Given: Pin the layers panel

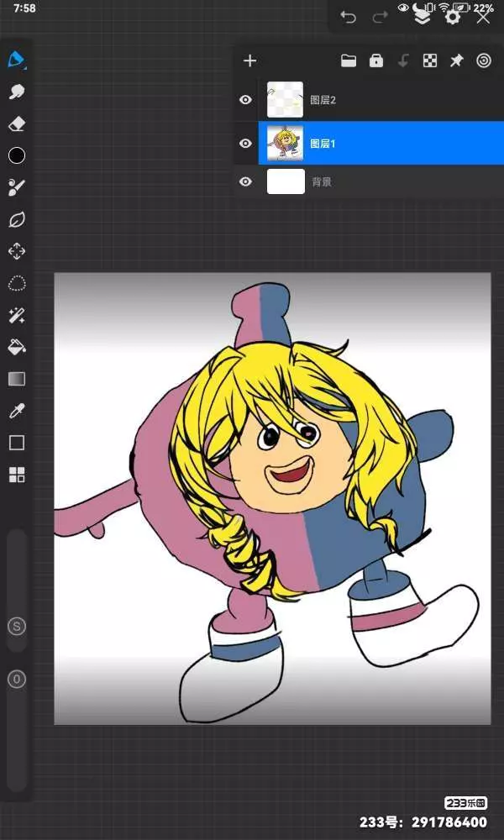Looking at the screenshot, I should (x=456, y=60).
